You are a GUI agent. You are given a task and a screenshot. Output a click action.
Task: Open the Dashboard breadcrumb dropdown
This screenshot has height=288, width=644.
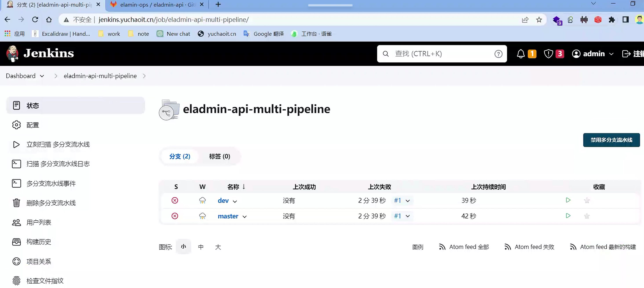(x=42, y=76)
